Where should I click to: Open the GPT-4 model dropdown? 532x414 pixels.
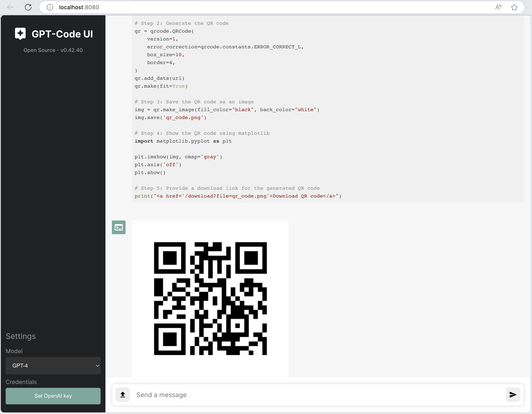tap(53, 365)
